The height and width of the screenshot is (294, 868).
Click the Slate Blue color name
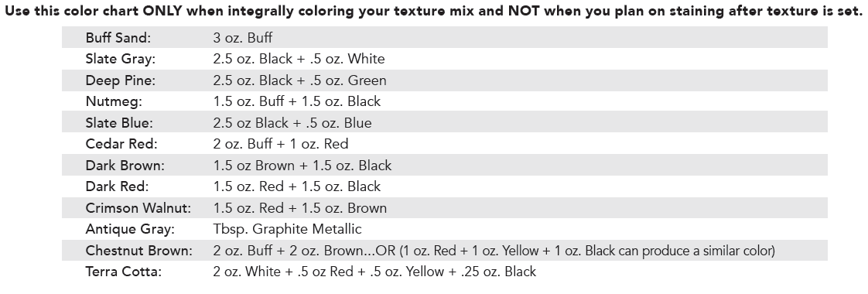pyautogui.click(x=119, y=123)
